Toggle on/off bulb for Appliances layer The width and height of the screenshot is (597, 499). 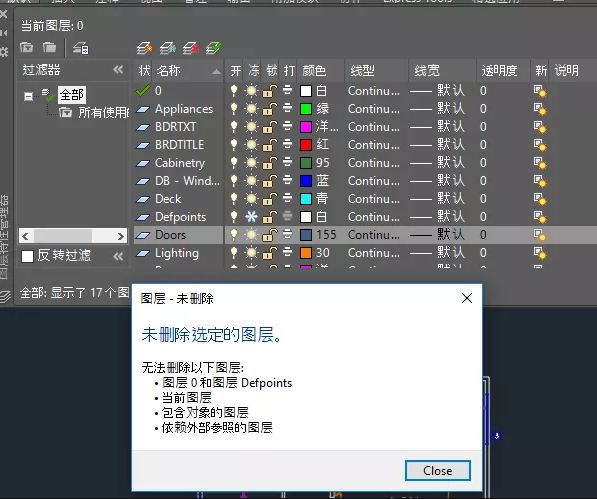coord(234,109)
